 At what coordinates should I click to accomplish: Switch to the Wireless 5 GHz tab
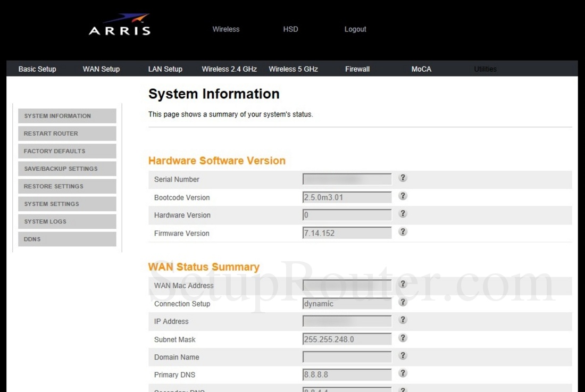coord(293,69)
